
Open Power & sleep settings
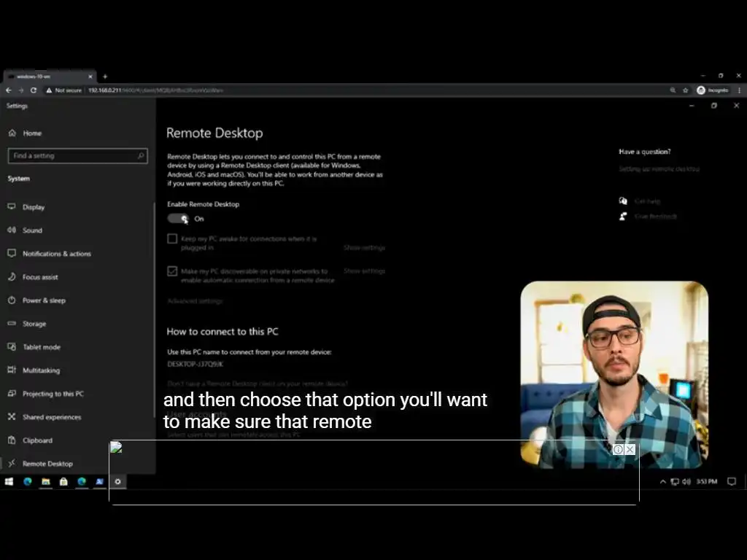click(x=36, y=300)
